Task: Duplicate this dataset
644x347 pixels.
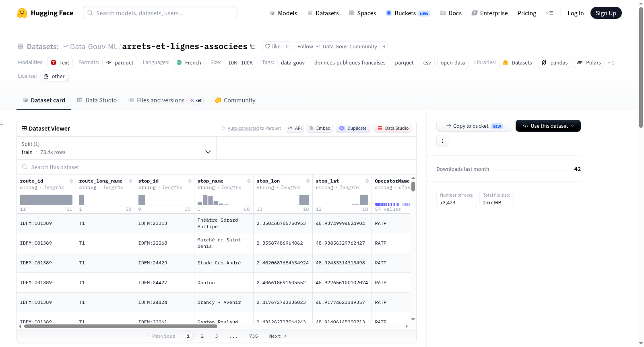Action: click(353, 128)
